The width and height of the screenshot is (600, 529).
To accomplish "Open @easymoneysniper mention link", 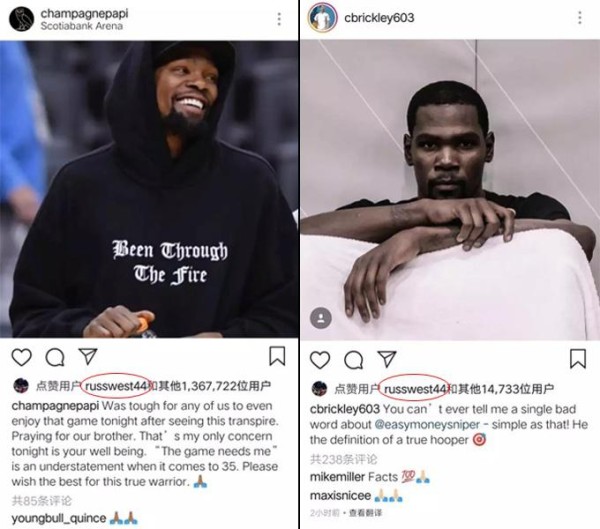I will click(427, 425).
